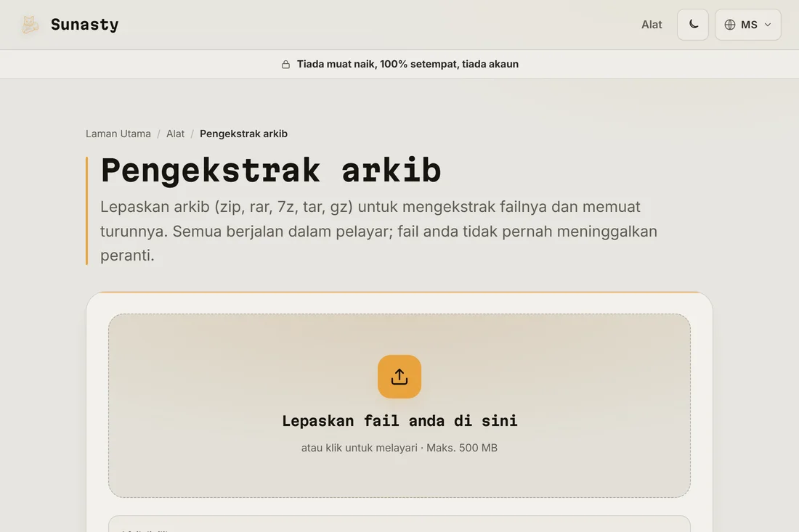This screenshot has height=532, width=799.
Task: Click the orange upload icon button
Action: tap(399, 377)
